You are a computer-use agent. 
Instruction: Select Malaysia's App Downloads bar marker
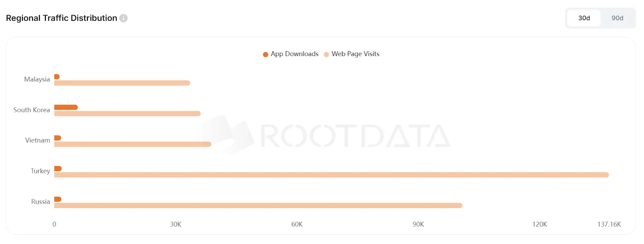(x=56, y=76)
